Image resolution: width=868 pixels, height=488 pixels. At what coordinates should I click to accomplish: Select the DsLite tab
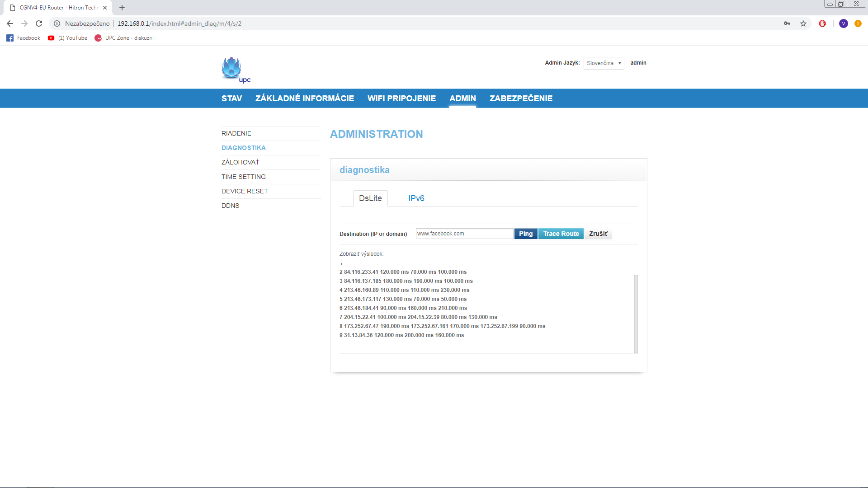[x=370, y=198]
